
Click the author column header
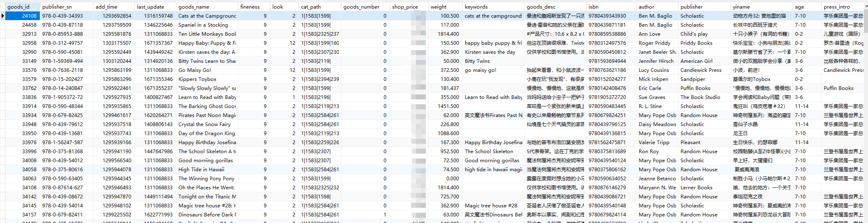pos(658,7)
